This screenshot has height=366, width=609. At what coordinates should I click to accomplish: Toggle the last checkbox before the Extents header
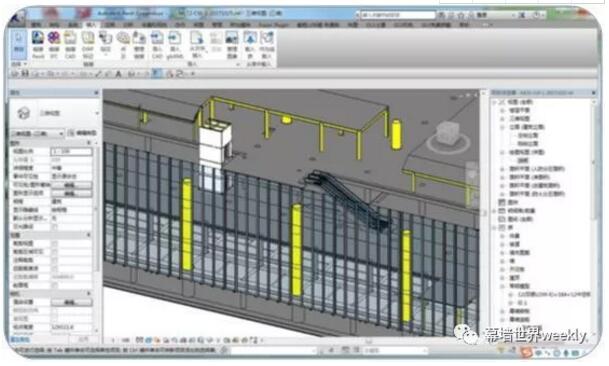pyautogui.click(x=54, y=227)
